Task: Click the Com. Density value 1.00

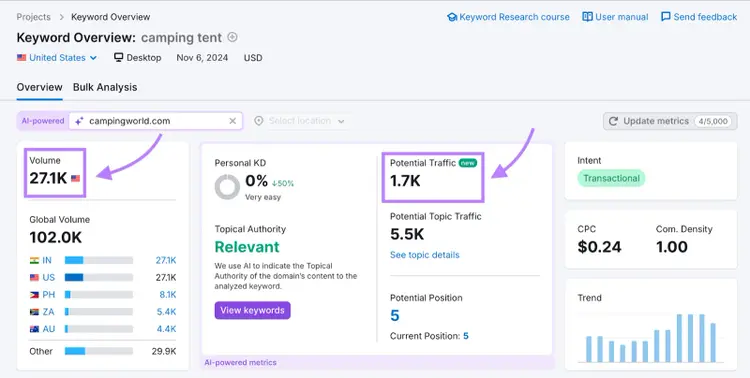Action: 672,247
